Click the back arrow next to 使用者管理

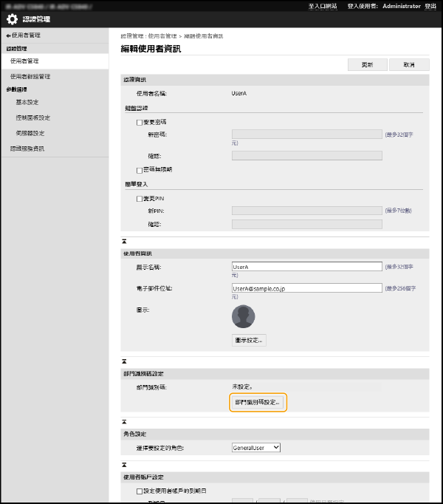(x=8, y=35)
